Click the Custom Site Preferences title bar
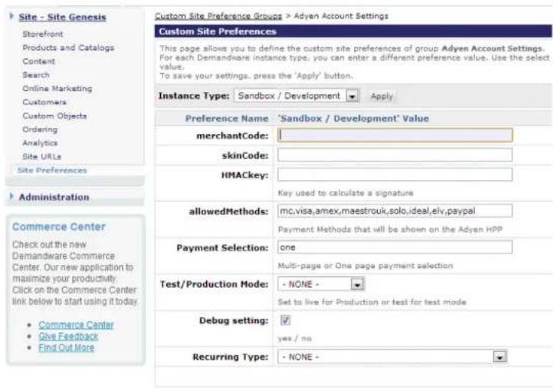The height and width of the screenshot is (392, 554). pyautogui.click(x=353, y=31)
